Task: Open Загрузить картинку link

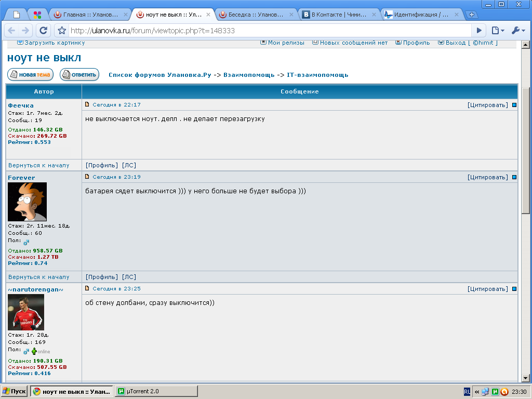Action: pos(54,43)
